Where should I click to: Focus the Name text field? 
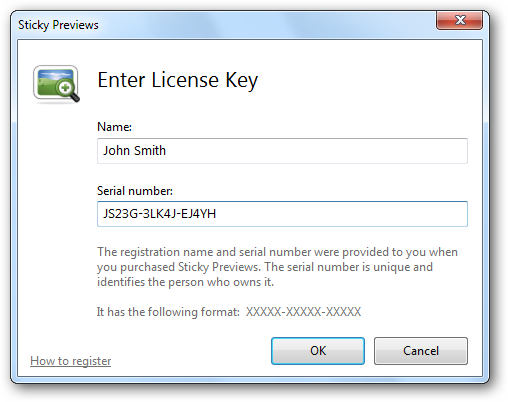(x=282, y=151)
